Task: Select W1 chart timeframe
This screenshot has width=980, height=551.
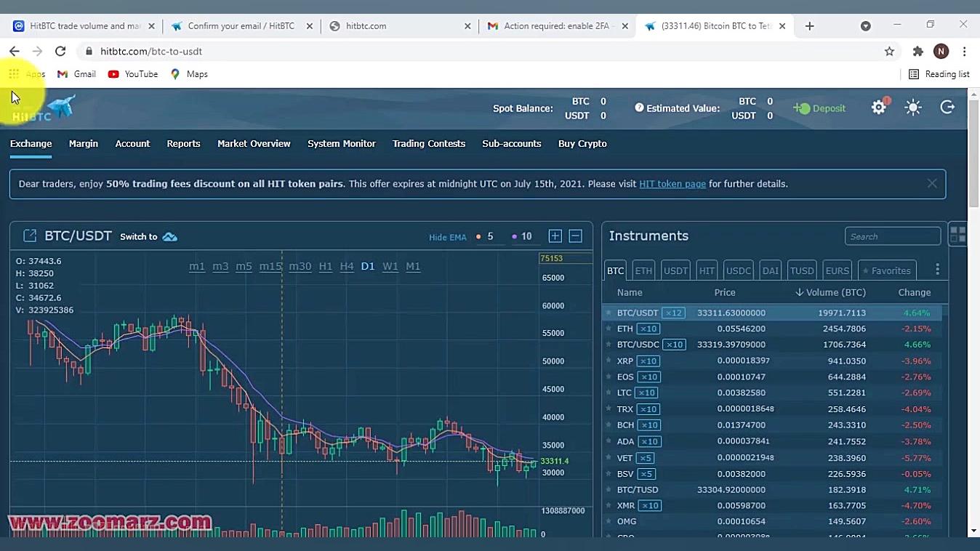Action: (x=390, y=266)
